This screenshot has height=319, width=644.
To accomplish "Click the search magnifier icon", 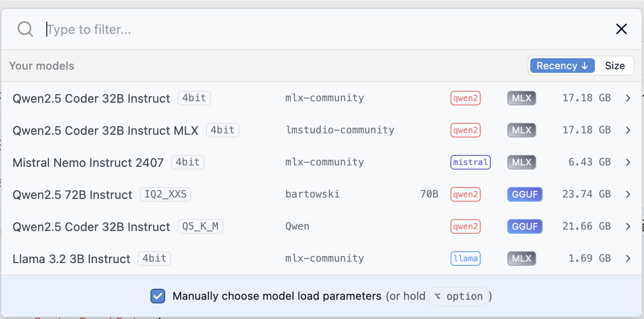I will click(25, 29).
